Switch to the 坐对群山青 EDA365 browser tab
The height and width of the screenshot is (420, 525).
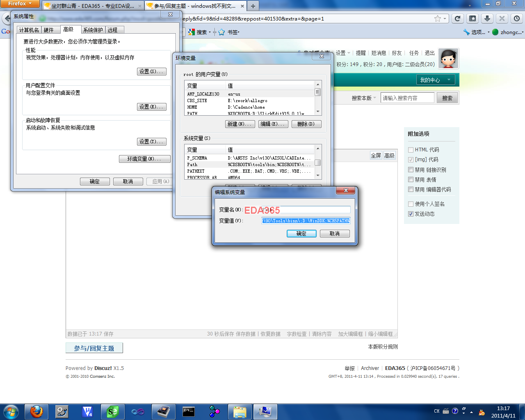point(92,6)
